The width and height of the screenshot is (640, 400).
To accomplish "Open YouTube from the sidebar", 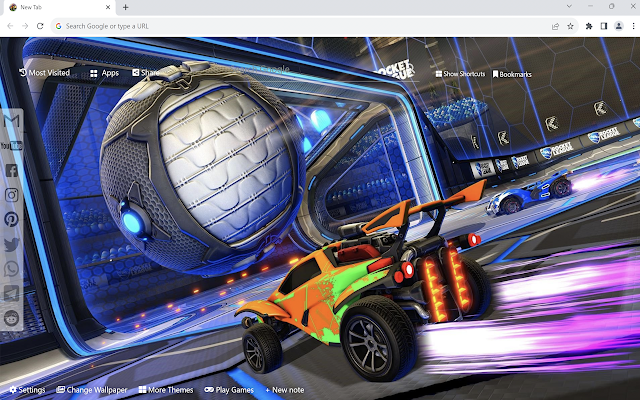I will pos(11,146).
